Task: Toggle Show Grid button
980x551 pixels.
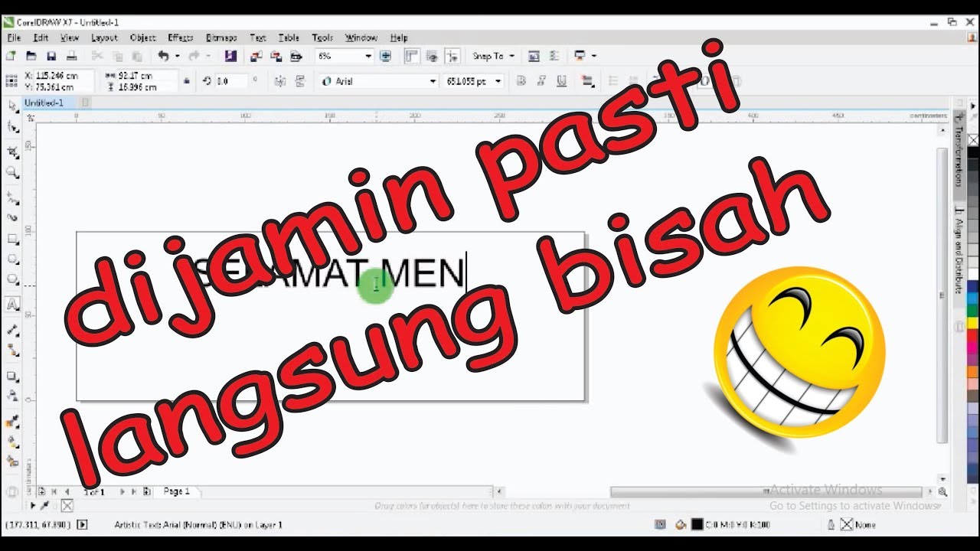Action: [432, 56]
